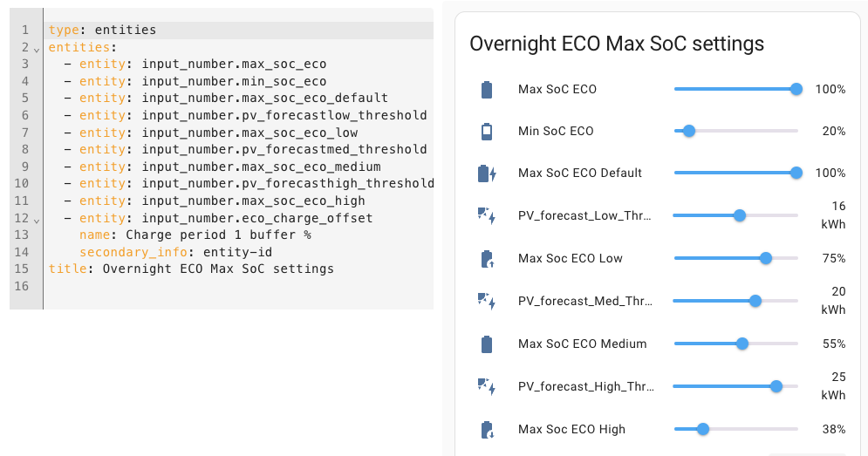Collapse the entities block at line 2
The image size is (868, 456).
coord(37,49)
